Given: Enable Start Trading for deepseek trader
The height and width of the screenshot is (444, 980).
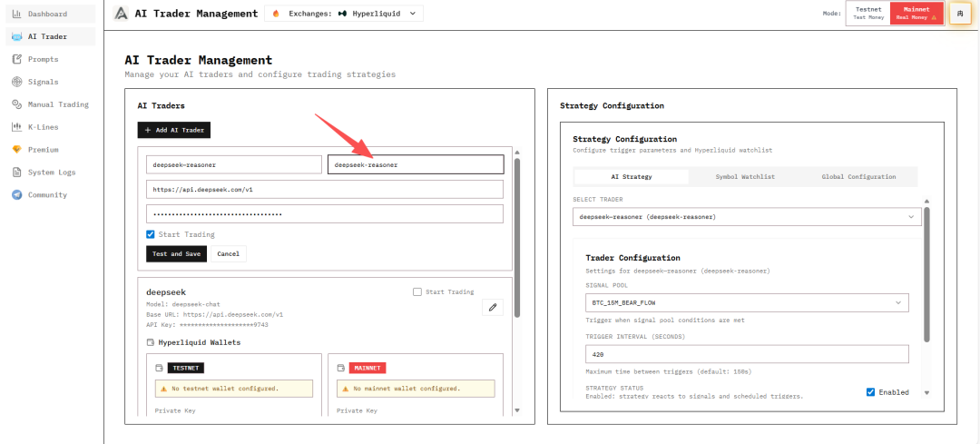Looking at the screenshot, I should tap(416, 292).
